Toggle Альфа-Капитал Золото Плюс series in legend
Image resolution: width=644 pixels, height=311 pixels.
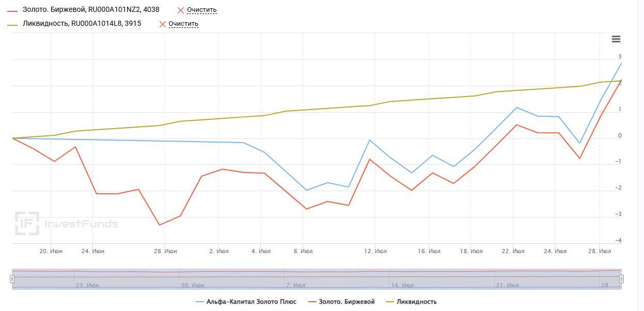246,302
